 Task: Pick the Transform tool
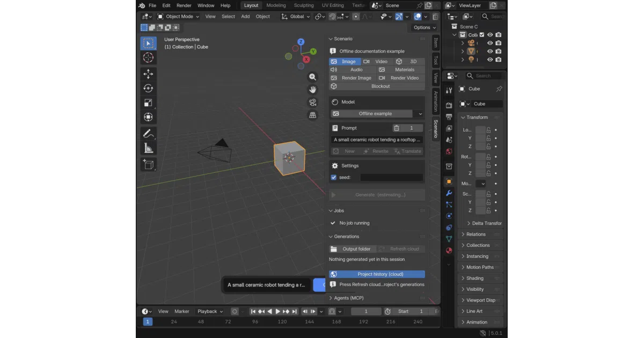coord(148,117)
